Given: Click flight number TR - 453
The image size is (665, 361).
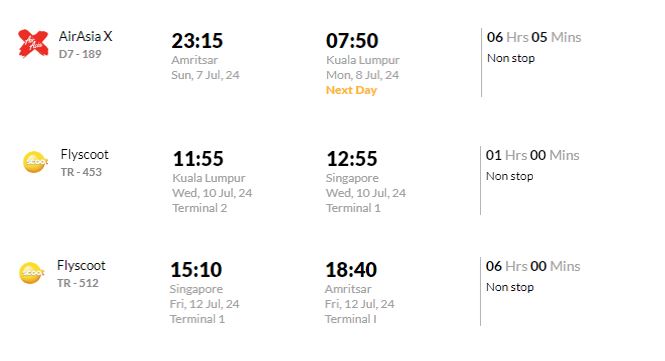Looking at the screenshot, I should click(x=81, y=172).
